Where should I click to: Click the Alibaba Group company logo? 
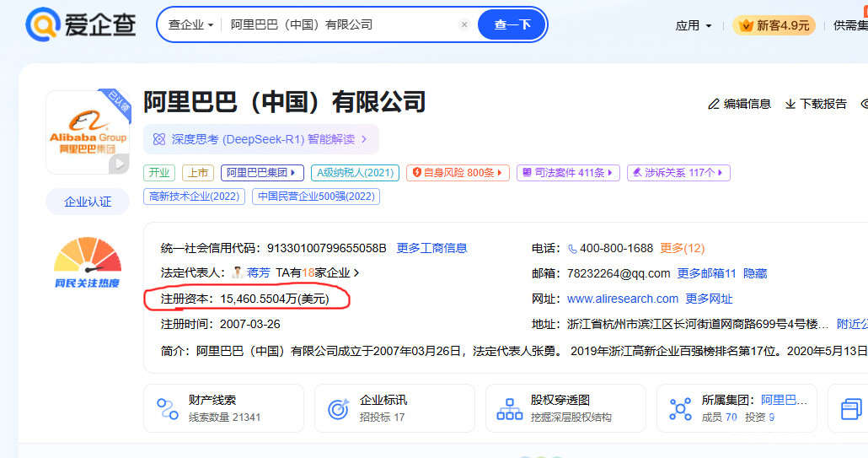tap(88, 132)
